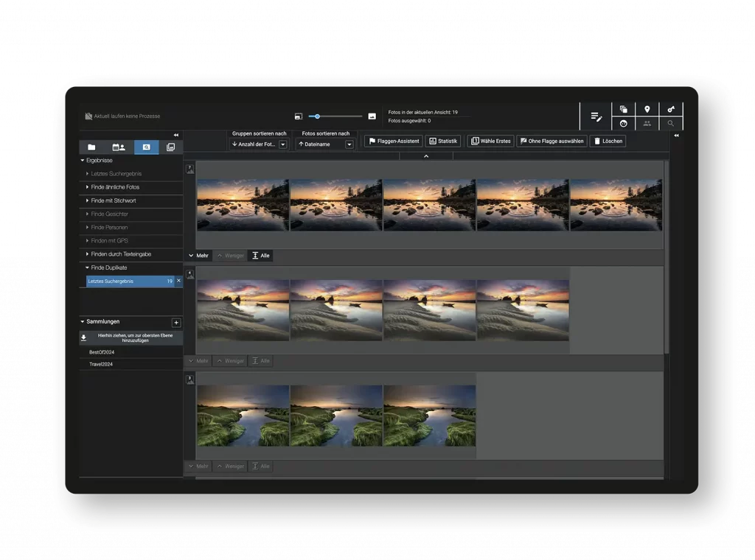Collapse left sidebar with double-arrow icon
The width and height of the screenshot is (755, 560).
tap(176, 135)
